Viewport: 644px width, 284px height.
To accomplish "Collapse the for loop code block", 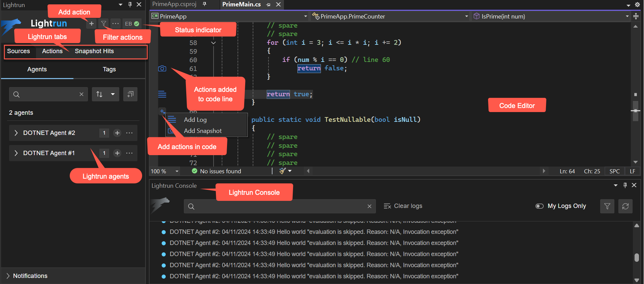I will coord(213,43).
